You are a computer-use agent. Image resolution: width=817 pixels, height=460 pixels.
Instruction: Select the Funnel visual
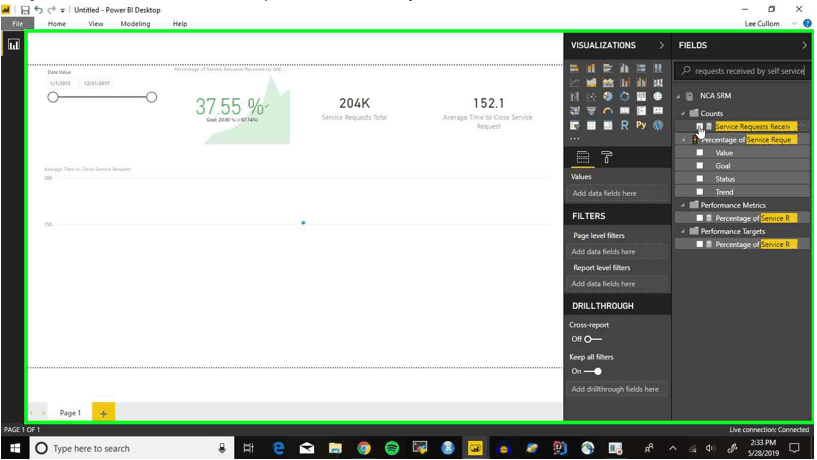click(x=591, y=110)
